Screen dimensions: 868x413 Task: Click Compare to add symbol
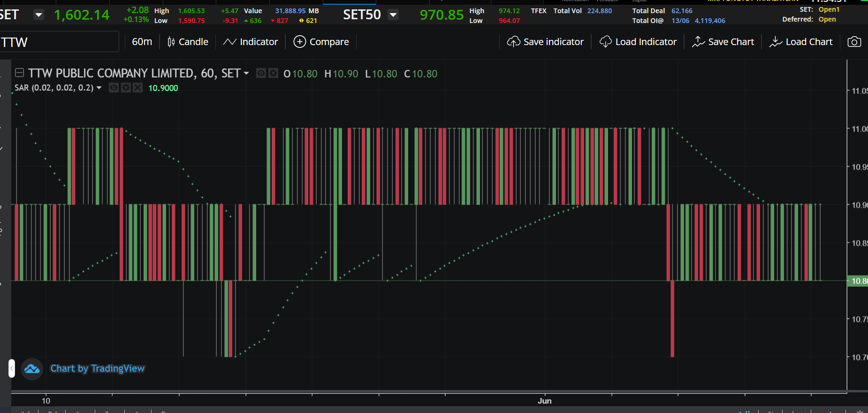321,42
